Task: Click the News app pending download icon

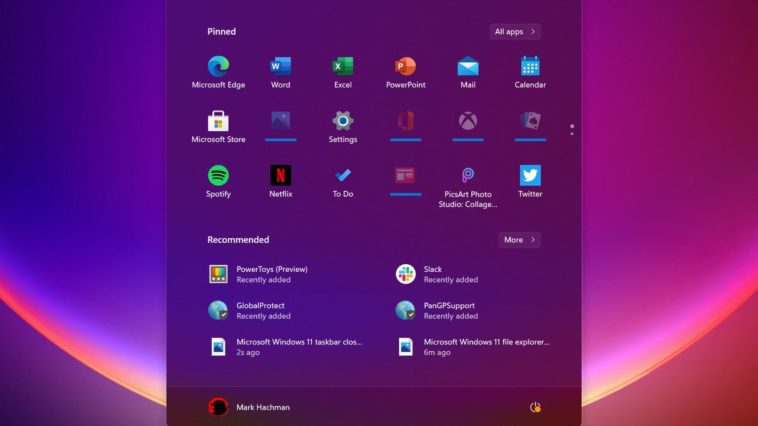Action: (x=406, y=181)
